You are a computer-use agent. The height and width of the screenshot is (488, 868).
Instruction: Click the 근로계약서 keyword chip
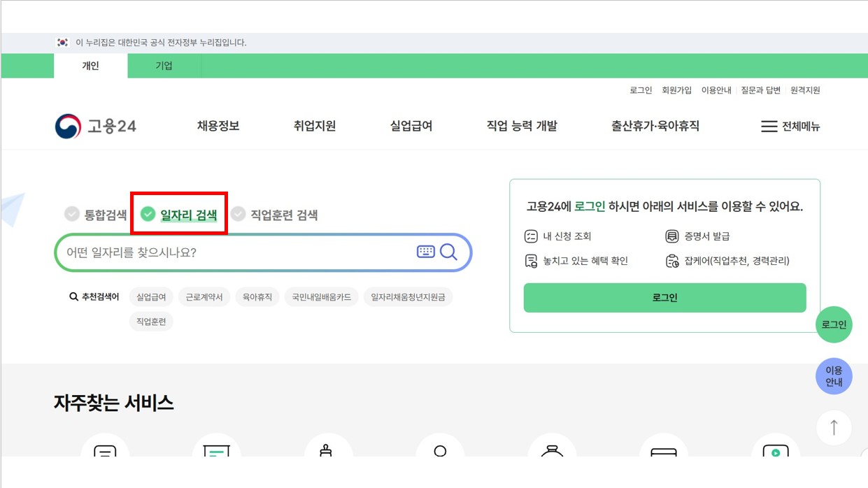(204, 297)
